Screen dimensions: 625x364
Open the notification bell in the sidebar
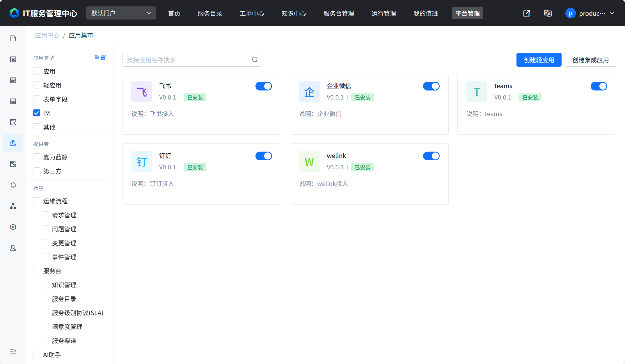[x=13, y=185]
